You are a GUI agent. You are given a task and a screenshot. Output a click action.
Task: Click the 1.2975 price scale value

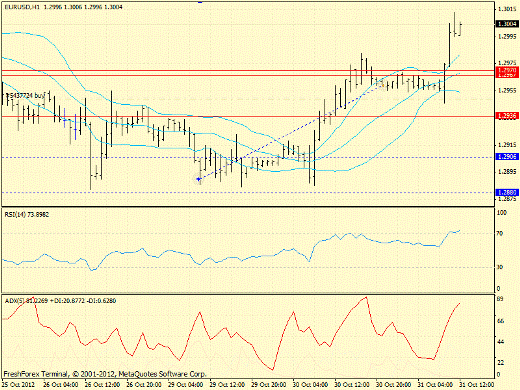(507, 63)
